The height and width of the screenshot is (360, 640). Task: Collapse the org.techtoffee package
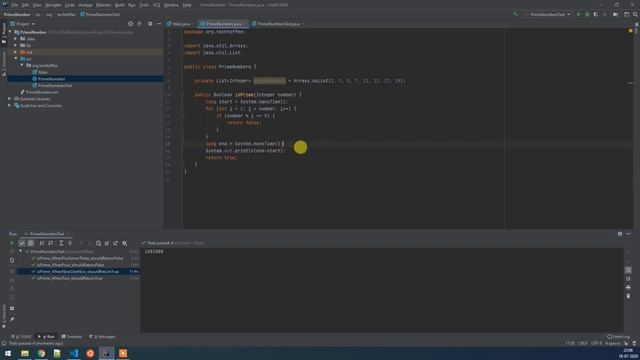(x=22, y=65)
